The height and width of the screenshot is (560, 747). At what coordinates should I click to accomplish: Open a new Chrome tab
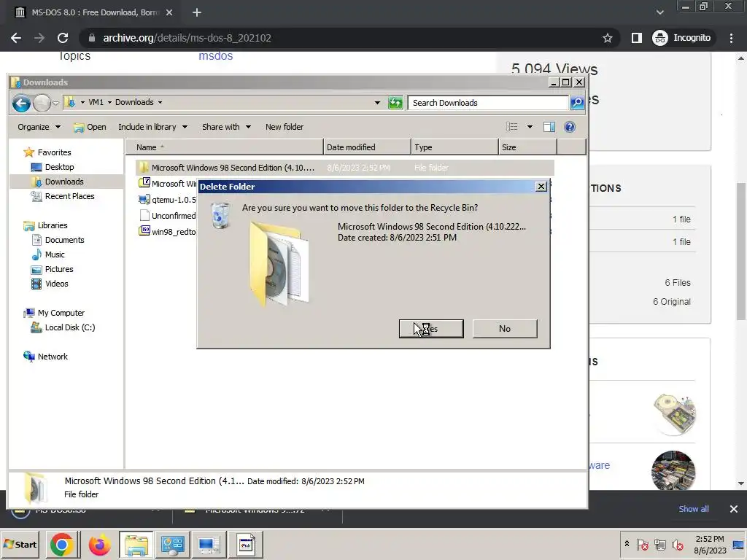click(x=197, y=13)
